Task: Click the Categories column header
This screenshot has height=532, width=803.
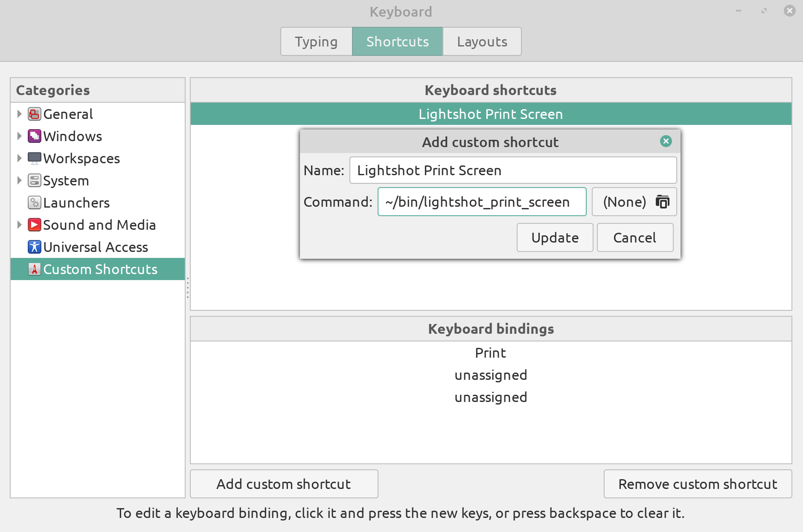Action: click(98, 90)
